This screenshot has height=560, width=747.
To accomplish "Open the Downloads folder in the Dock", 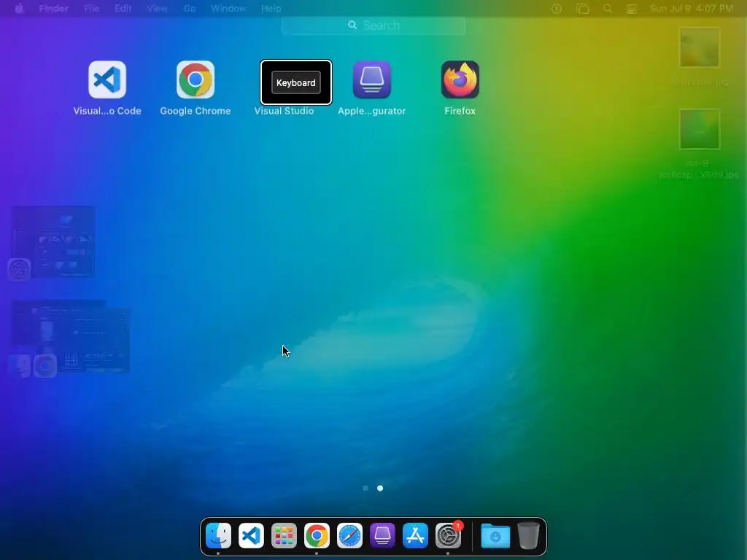I will coord(495,536).
